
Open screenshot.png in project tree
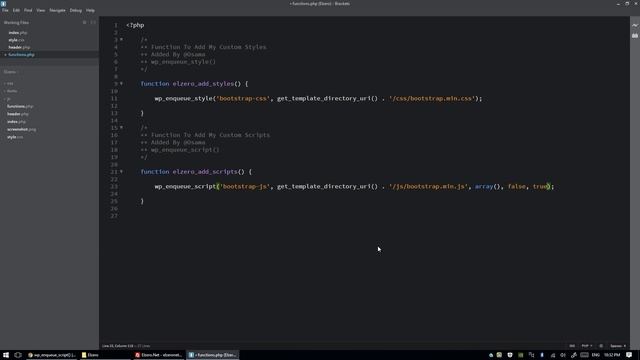(x=22, y=129)
